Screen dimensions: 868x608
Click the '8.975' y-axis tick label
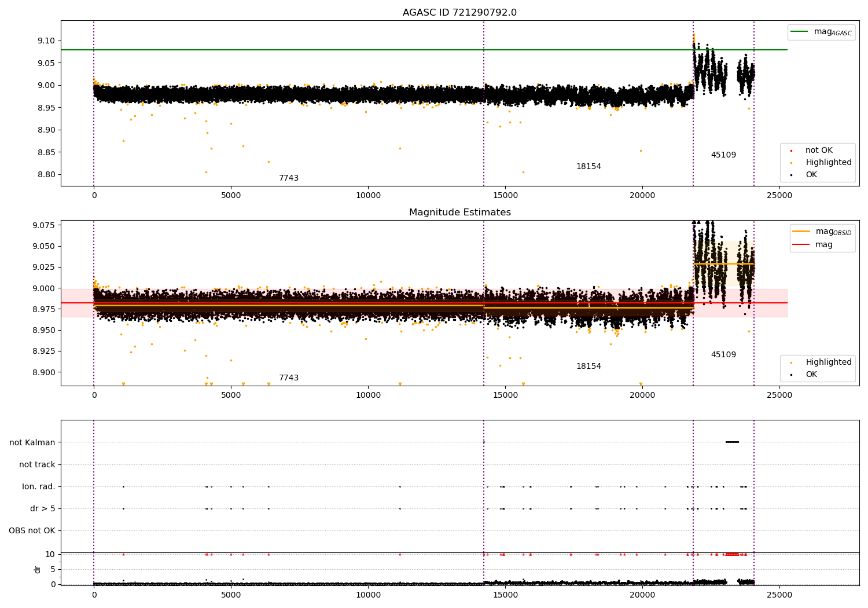pos(45,309)
